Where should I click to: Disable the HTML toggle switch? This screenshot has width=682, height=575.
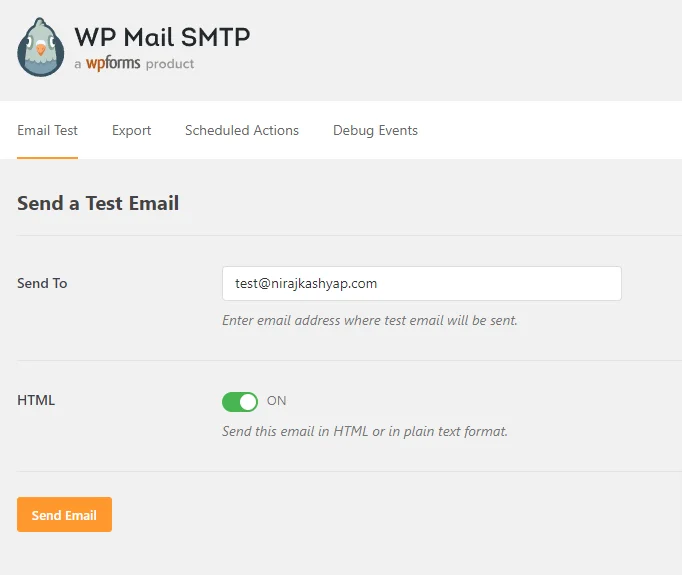click(240, 401)
